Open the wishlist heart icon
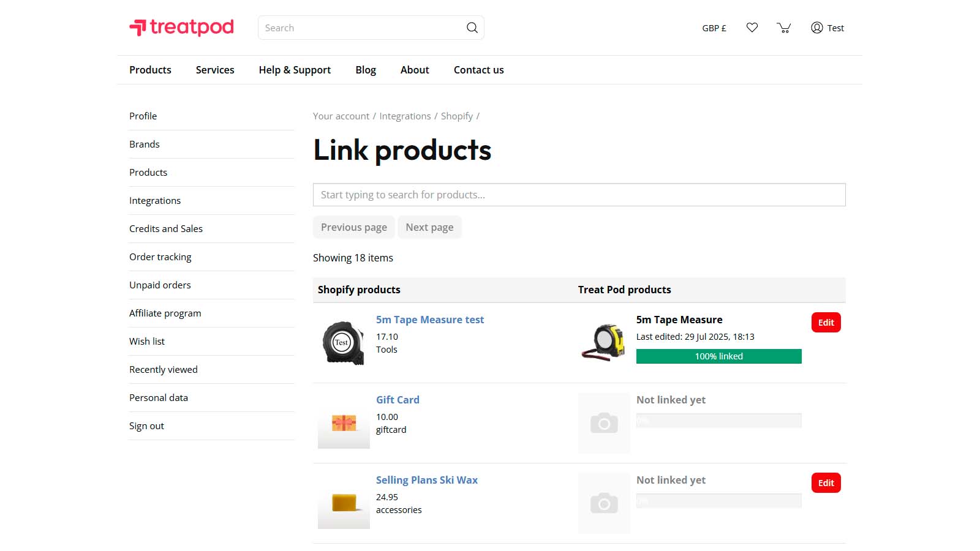The width and height of the screenshot is (980, 551). pyautogui.click(x=752, y=28)
